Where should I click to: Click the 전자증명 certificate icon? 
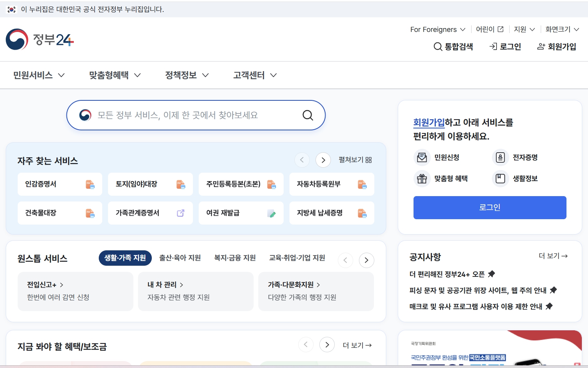[500, 157]
